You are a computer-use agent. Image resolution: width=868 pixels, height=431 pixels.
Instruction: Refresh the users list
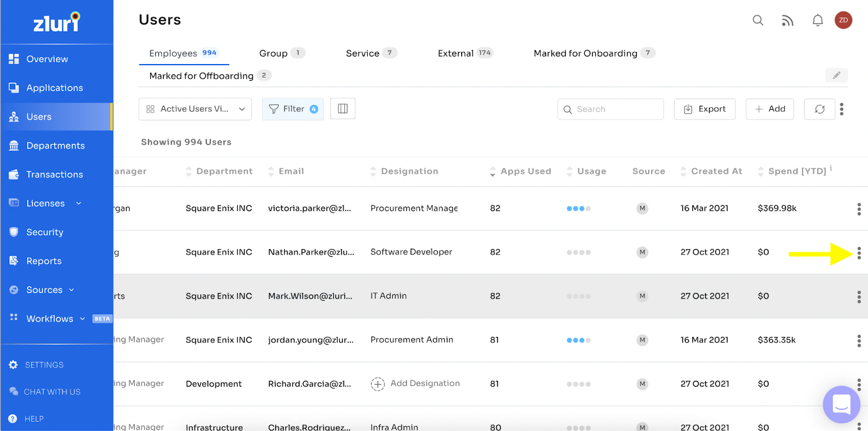click(820, 109)
